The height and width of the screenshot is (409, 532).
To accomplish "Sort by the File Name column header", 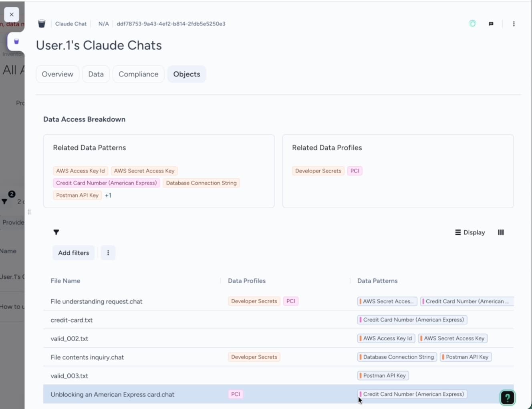I will coord(65,281).
